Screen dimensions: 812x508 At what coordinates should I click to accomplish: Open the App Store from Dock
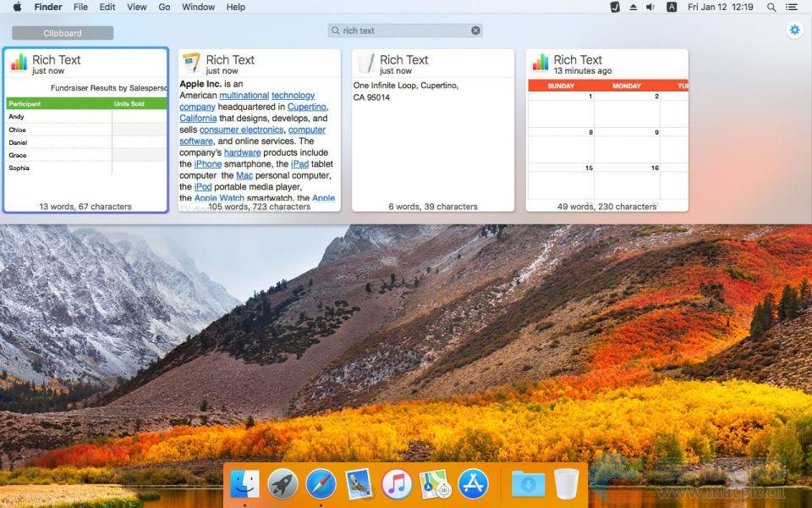pos(473,484)
